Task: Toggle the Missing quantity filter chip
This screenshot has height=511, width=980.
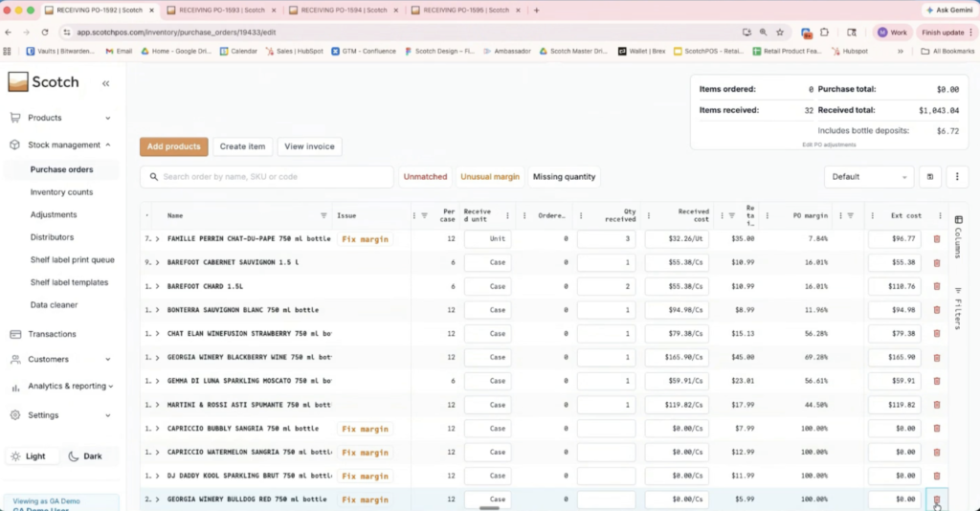Action: pos(564,177)
